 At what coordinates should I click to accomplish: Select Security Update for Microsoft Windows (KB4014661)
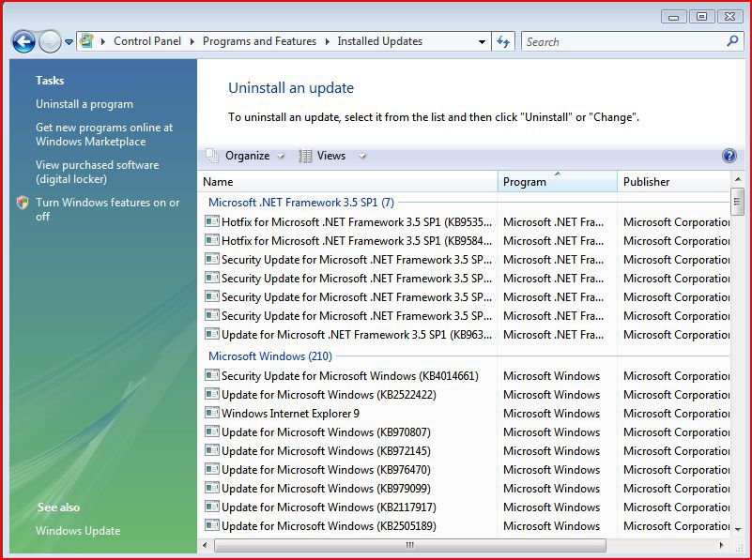pyautogui.click(x=349, y=376)
